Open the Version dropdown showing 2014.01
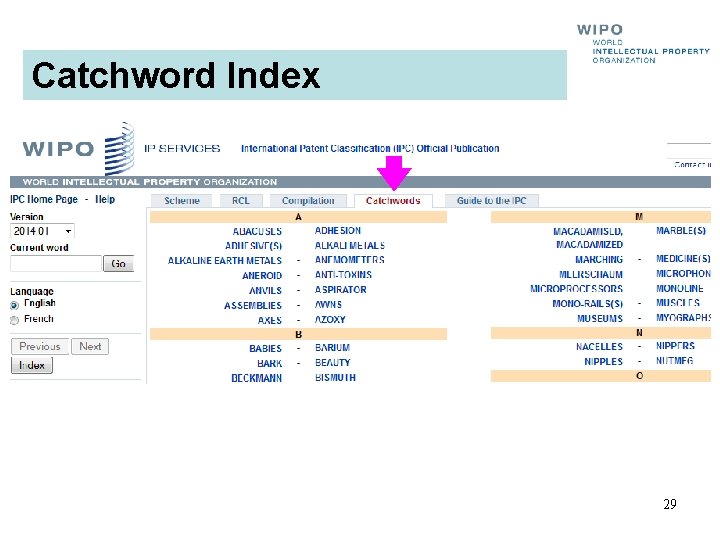This screenshot has height=540, width=720. 42,231
